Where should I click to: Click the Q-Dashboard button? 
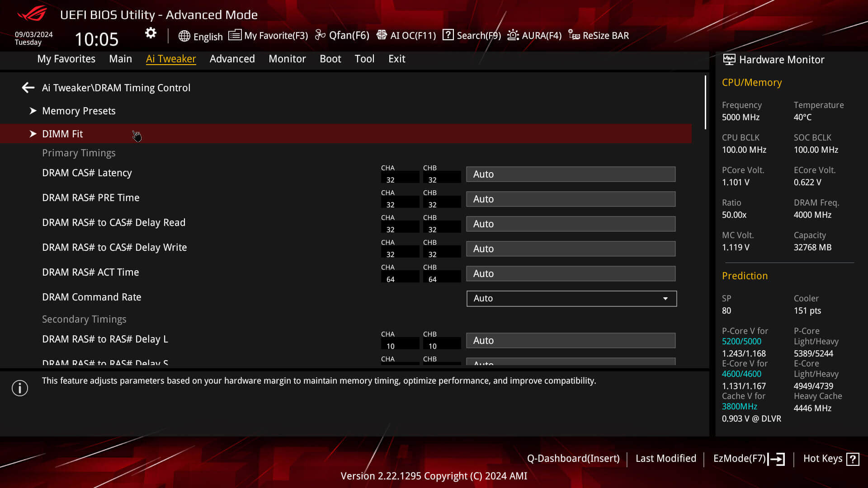pos(573,458)
